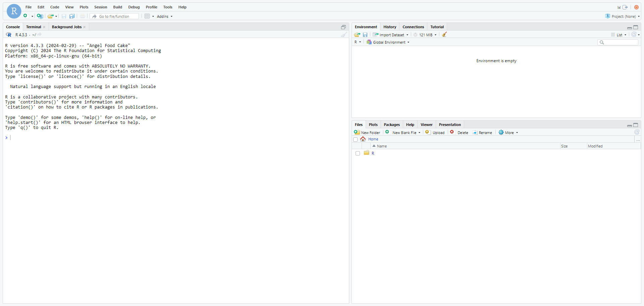Save all open documents
This screenshot has height=306, width=644.
pos(72,16)
